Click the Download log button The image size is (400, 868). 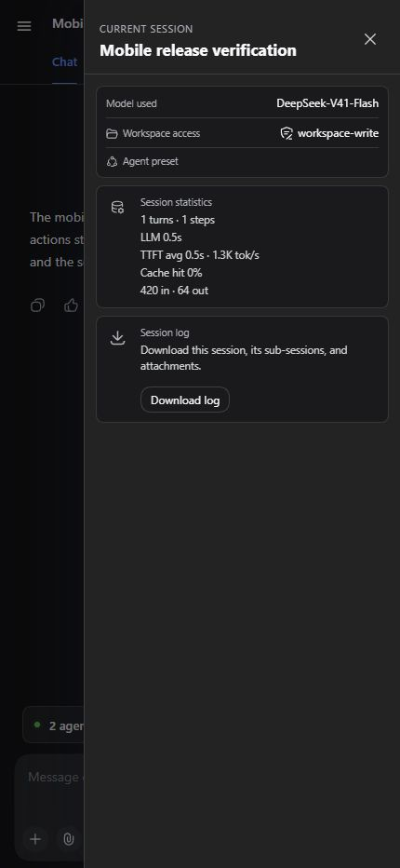[x=185, y=400]
